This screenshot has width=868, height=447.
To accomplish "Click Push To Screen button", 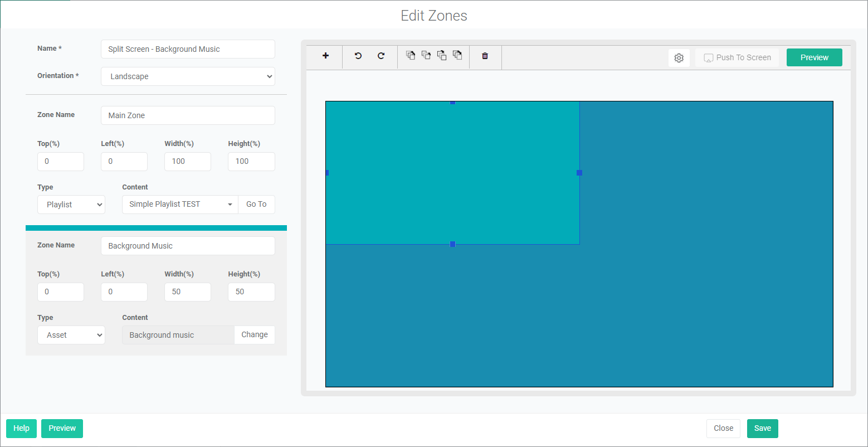I will coord(737,57).
